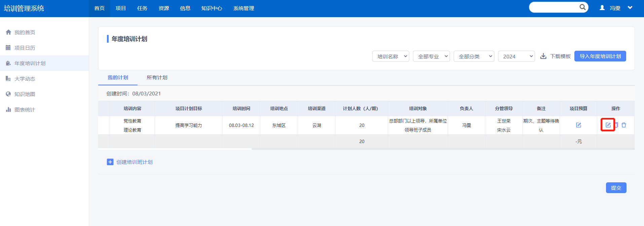Viewport: 644px width, 226px height.
Task: Open the 知识中心 top menu
Action: (212, 8)
